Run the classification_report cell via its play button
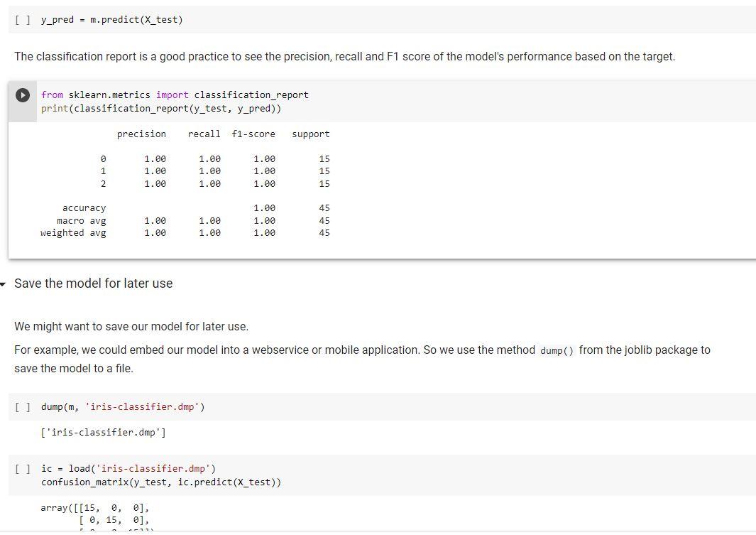The image size is (756, 535). (22, 94)
